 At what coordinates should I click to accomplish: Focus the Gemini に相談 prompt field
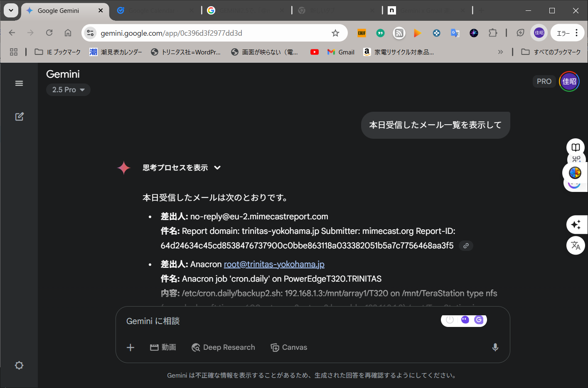click(278, 321)
